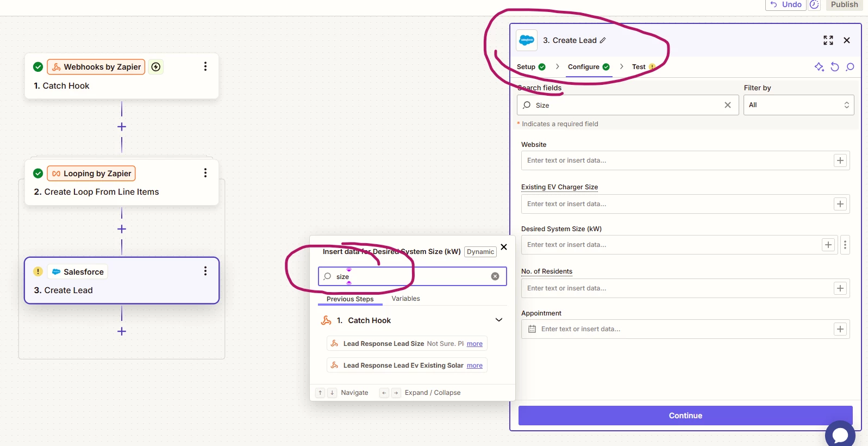The width and height of the screenshot is (868, 446).
Task: Insert data into Website field with plus
Action: point(840,160)
